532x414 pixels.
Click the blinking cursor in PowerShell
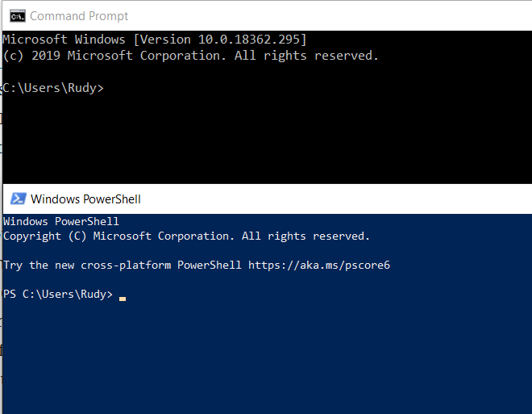(x=123, y=299)
